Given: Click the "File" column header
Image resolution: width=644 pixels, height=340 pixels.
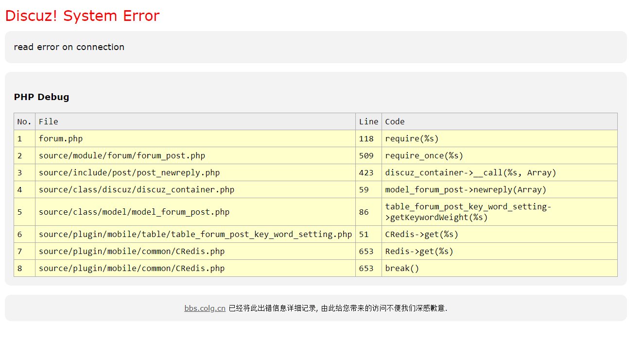Looking at the screenshot, I should pos(195,121).
